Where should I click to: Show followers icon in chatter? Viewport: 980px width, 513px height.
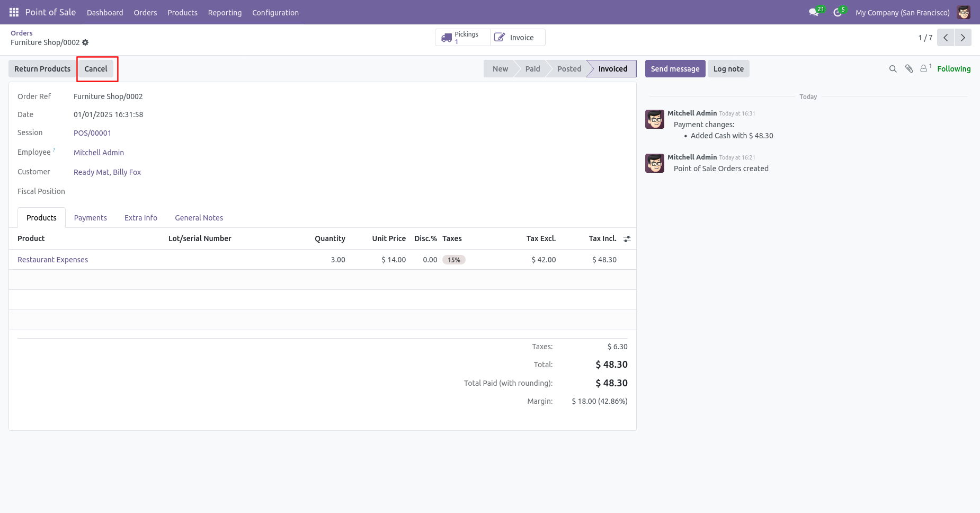pos(925,68)
